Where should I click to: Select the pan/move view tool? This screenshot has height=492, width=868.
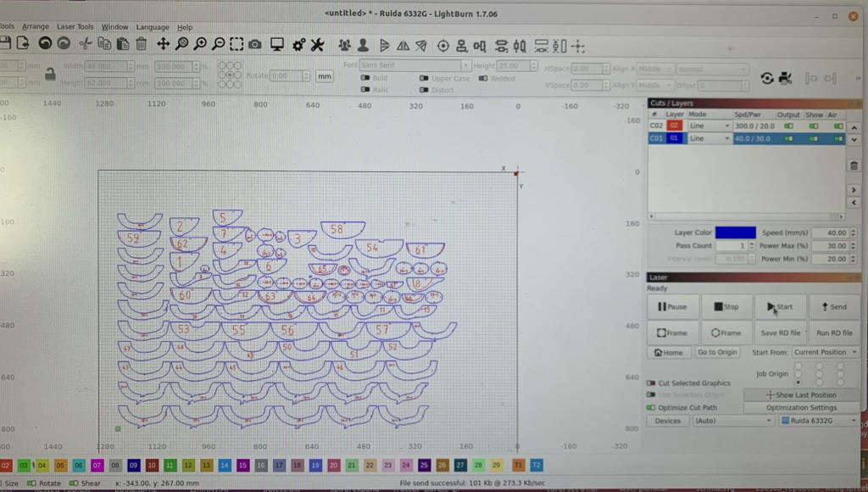coord(163,44)
